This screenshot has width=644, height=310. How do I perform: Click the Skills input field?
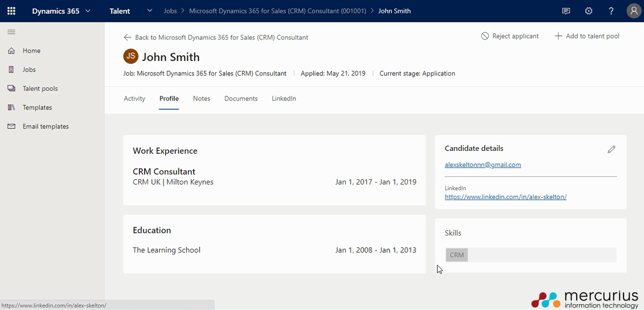530,255
